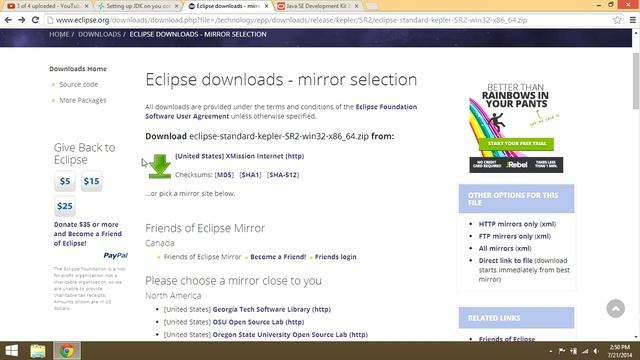Open Source code sidebar link
The width and height of the screenshot is (640, 360).
coord(78,84)
